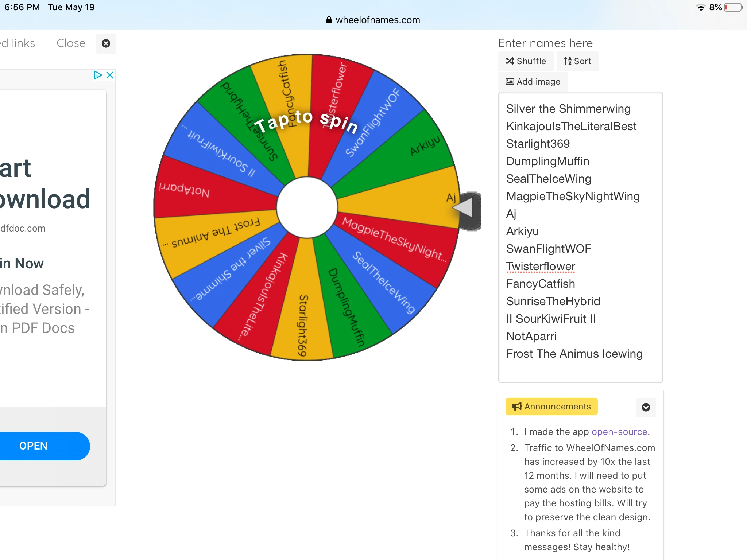Dismiss the ad with the blue X
Image resolution: width=747 pixels, height=560 pixels.
pos(110,75)
